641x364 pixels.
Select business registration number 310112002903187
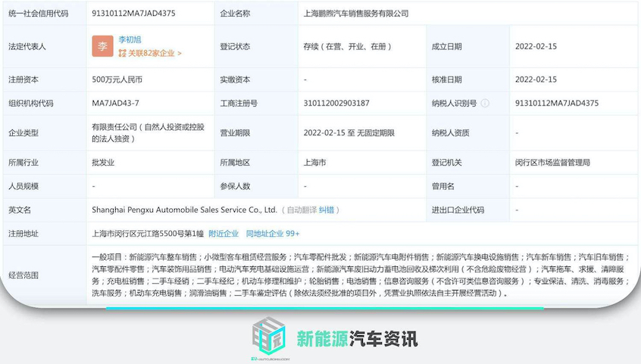(336, 104)
